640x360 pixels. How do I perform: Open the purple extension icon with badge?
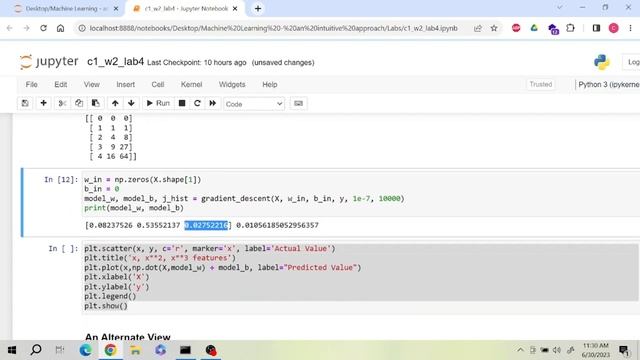tap(553, 29)
